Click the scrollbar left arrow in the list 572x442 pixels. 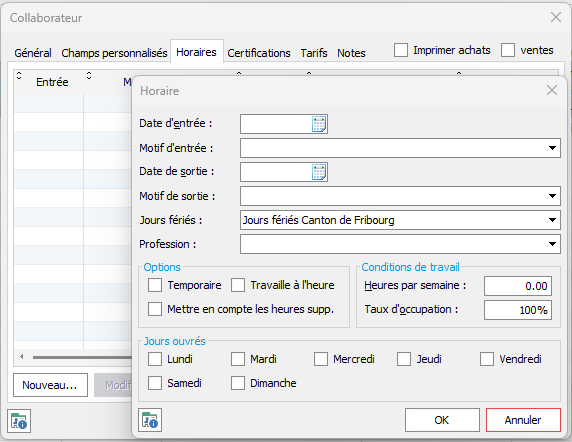22,357
